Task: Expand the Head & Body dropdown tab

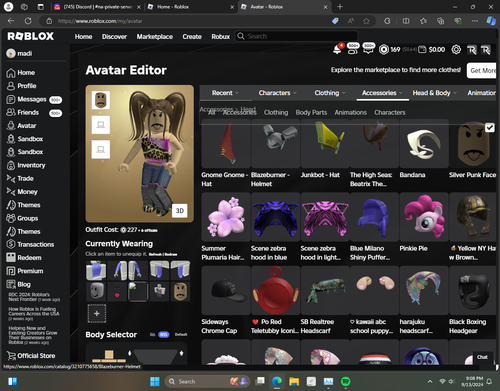Action: click(434, 93)
